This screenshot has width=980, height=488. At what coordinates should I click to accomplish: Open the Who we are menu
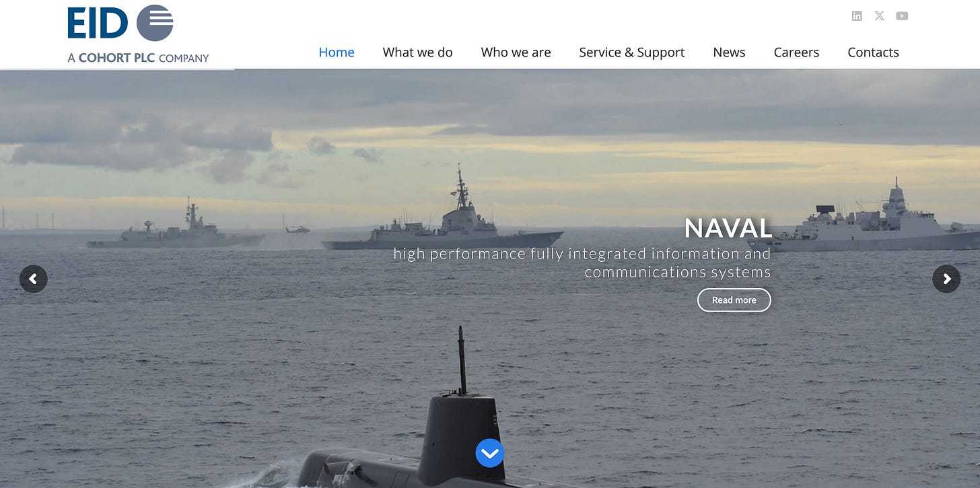[516, 53]
